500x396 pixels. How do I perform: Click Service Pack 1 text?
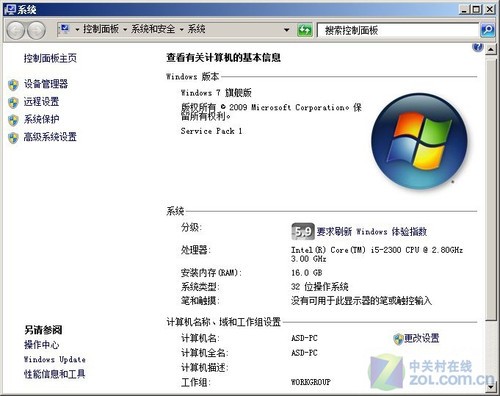tap(211, 131)
